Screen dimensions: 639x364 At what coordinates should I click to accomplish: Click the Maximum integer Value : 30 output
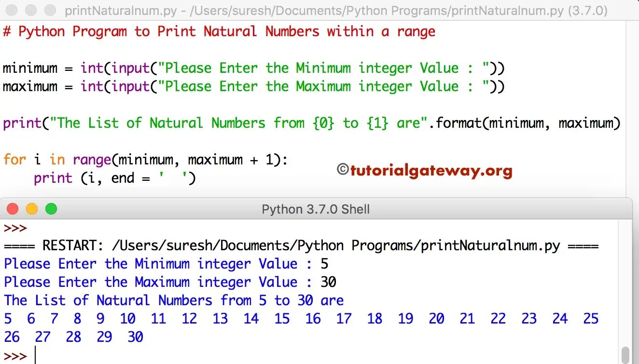pyautogui.click(x=170, y=283)
